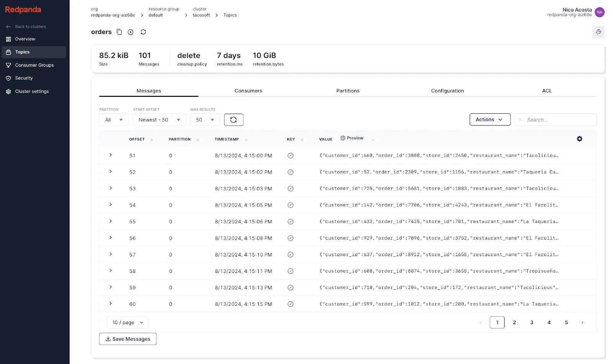The width and height of the screenshot is (613, 364).
Task: Sort by the Value column arrow
Action: tap(373, 139)
